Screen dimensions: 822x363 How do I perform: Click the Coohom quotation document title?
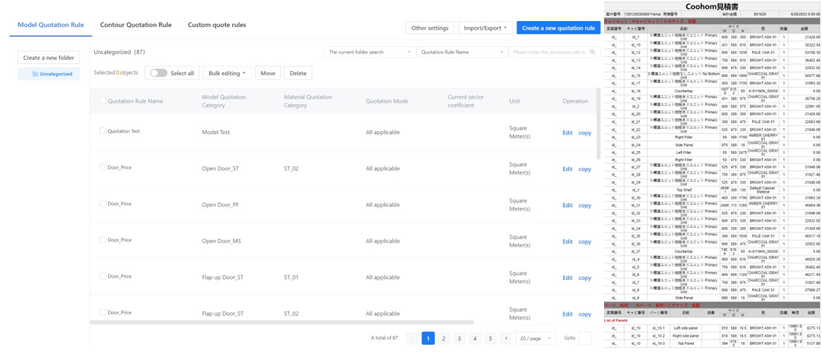712,7
